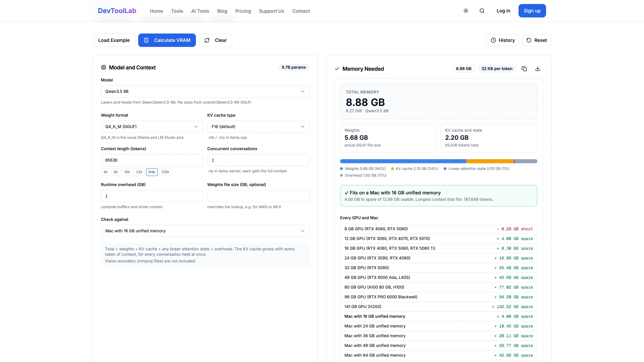The height and width of the screenshot is (362, 644).
Task: Open the KV cache type F16 dropdown
Action: [258, 127]
